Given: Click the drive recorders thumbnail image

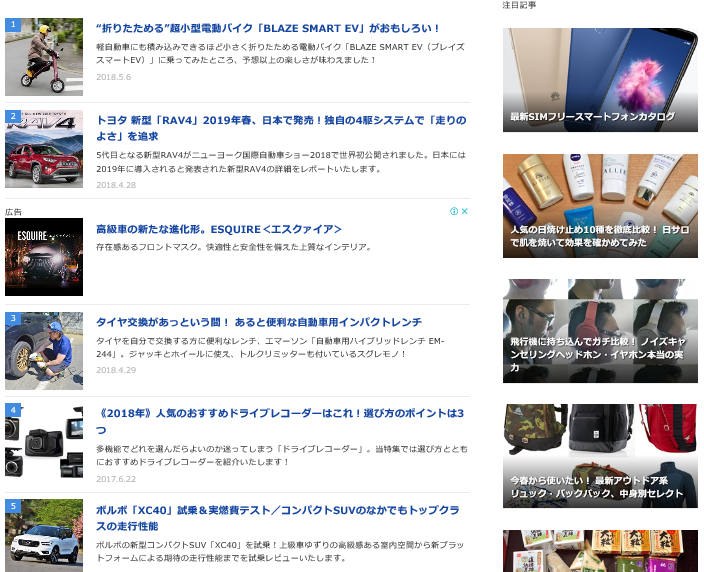Looking at the screenshot, I should [44, 442].
